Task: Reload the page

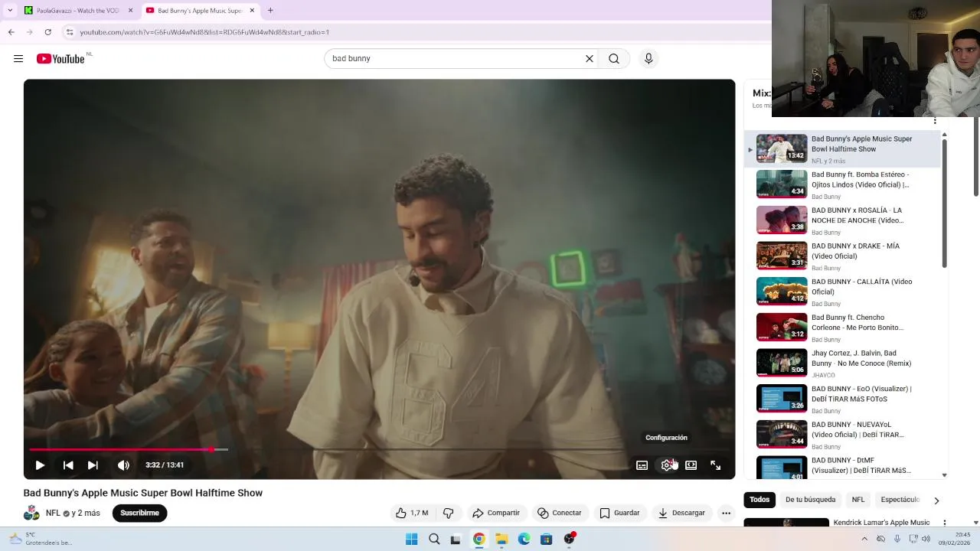Action: pos(47,32)
